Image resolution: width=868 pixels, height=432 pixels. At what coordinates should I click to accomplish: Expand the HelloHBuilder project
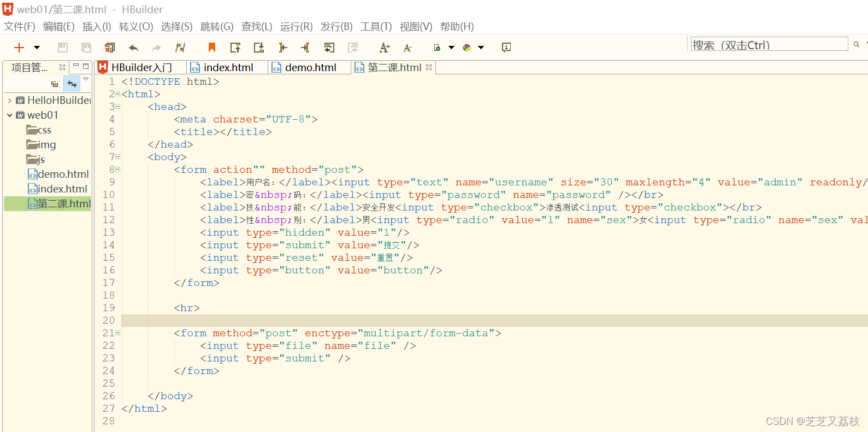(x=10, y=101)
